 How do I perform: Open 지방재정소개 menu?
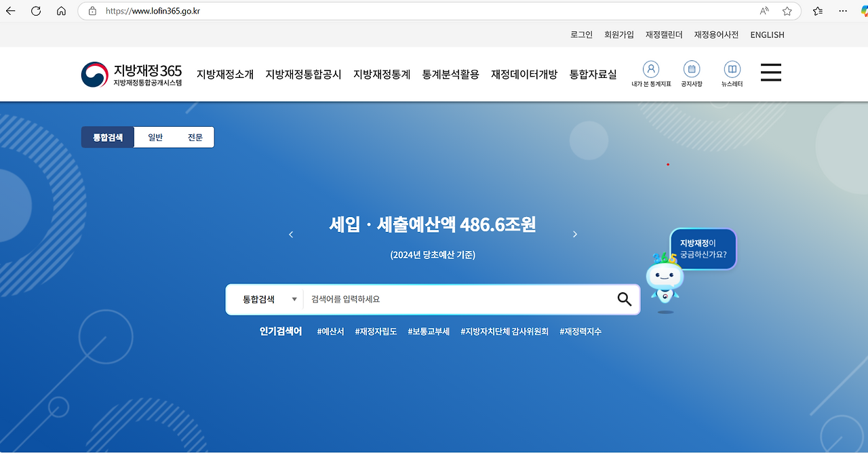(x=225, y=75)
